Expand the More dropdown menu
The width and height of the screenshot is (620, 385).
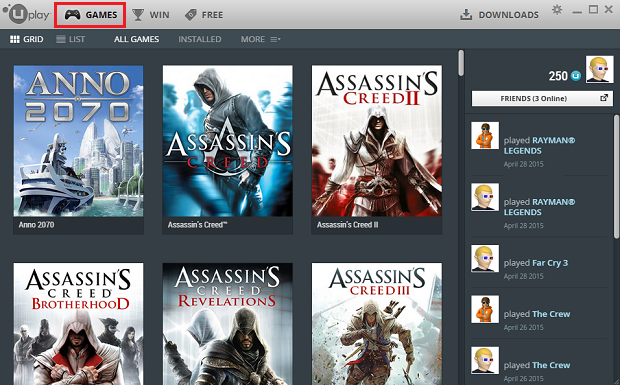(x=261, y=39)
